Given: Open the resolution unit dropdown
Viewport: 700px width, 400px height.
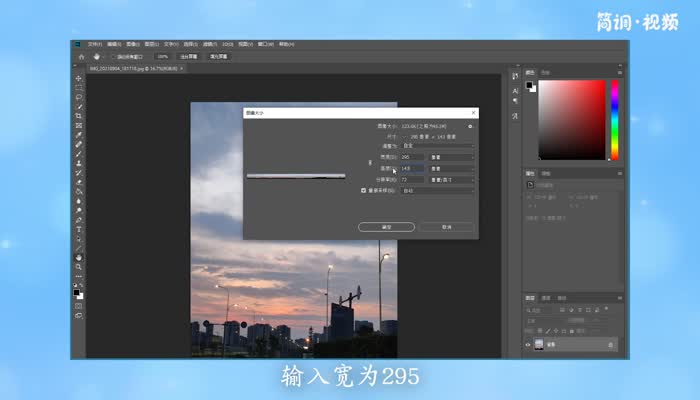Looking at the screenshot, I should coord(451,179).
